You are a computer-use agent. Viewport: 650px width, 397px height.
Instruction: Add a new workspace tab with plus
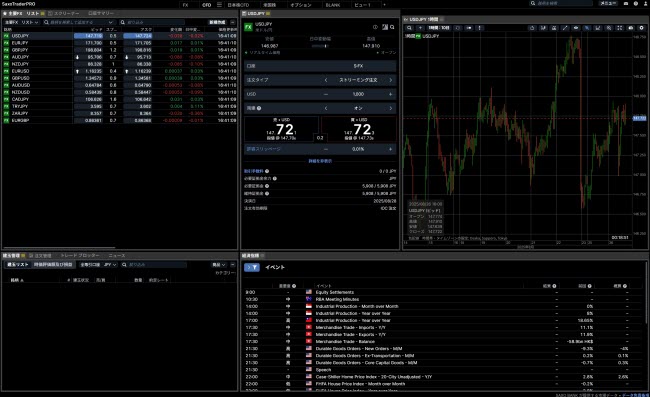384,5
